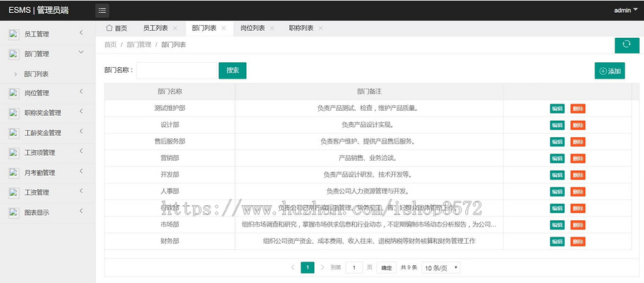Click the 部门备注 column header
This screenshot has width=644, height=283.
click(x=369, y=91)
